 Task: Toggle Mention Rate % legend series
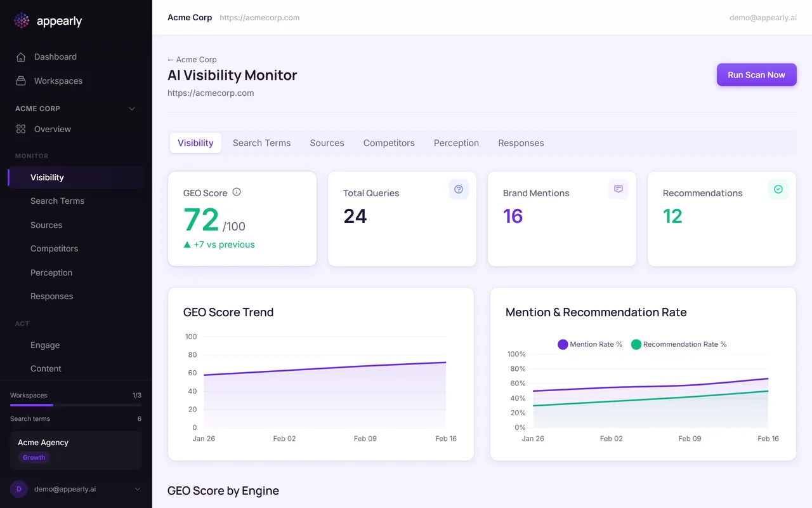pyautogui.click(x=589, y=344)
